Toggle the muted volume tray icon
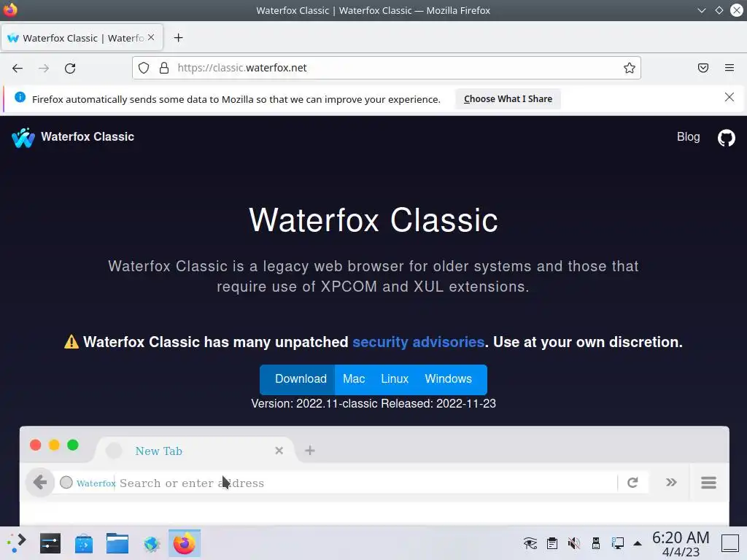 coord(574,542)
